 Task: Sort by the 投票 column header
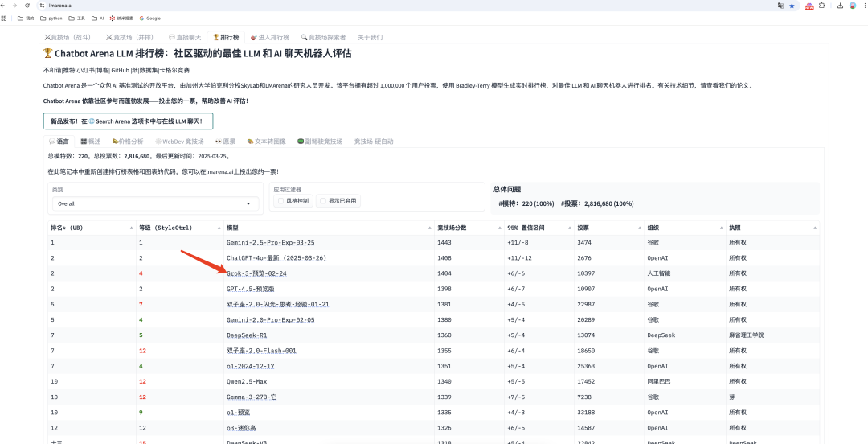tap(609, 228)
